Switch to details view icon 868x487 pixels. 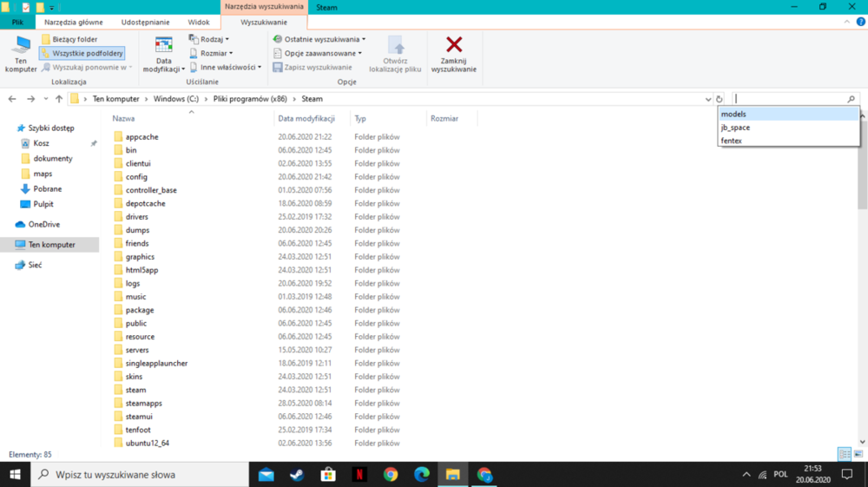(845, 454)
